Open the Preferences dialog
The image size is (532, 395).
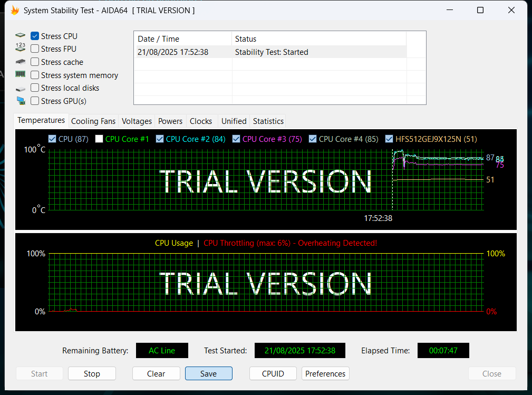coord(325,373)
